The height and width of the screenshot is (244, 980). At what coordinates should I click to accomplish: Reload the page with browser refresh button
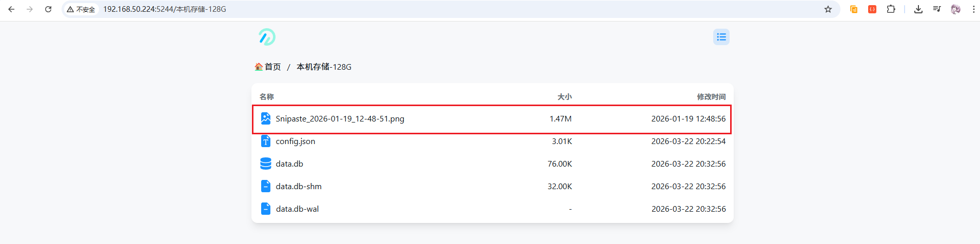coord(48,9)
